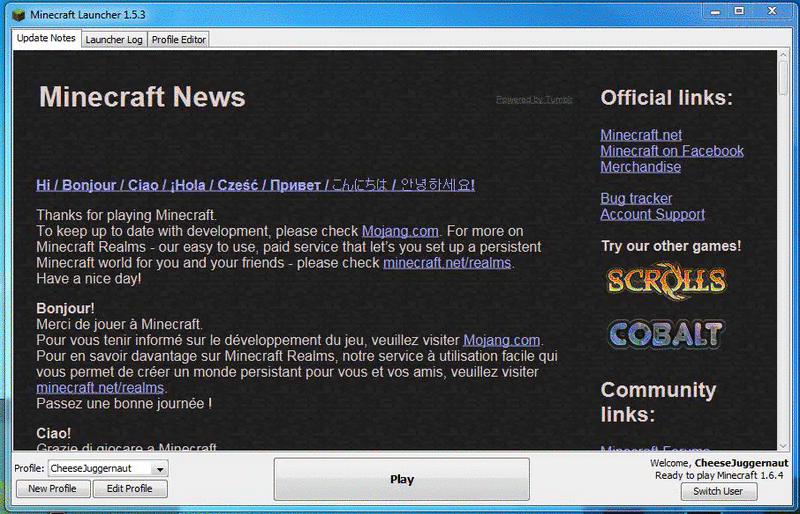Open the Bug tracker link

point(636,198)
